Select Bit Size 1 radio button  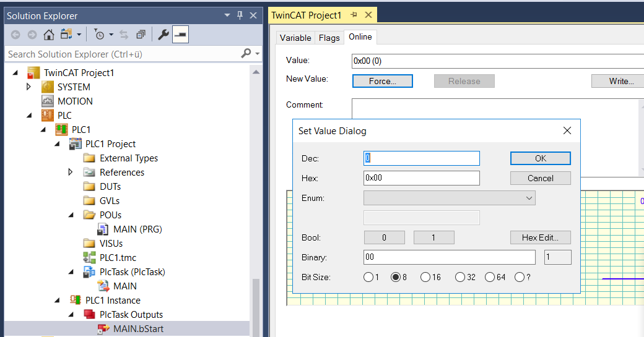(368, 277)
